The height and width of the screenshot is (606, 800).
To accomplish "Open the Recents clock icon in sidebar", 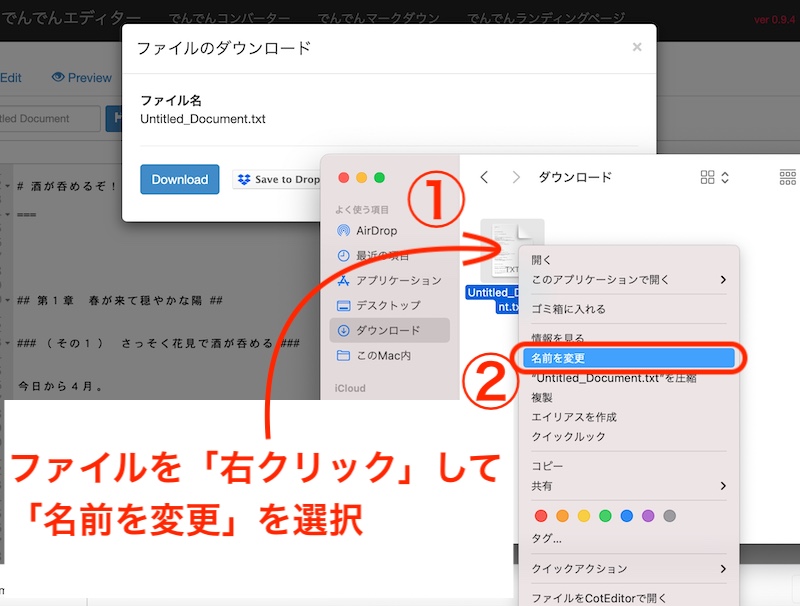I will click(343, 255).
